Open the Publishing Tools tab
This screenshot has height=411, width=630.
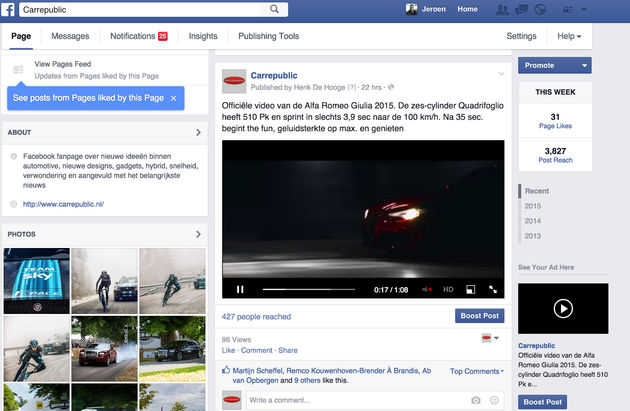click(x=268, y=36)
